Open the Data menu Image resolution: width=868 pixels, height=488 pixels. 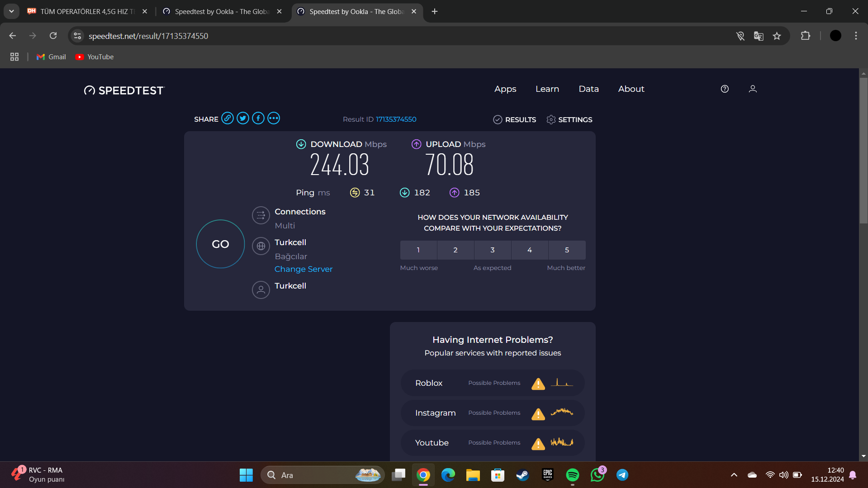588,89
